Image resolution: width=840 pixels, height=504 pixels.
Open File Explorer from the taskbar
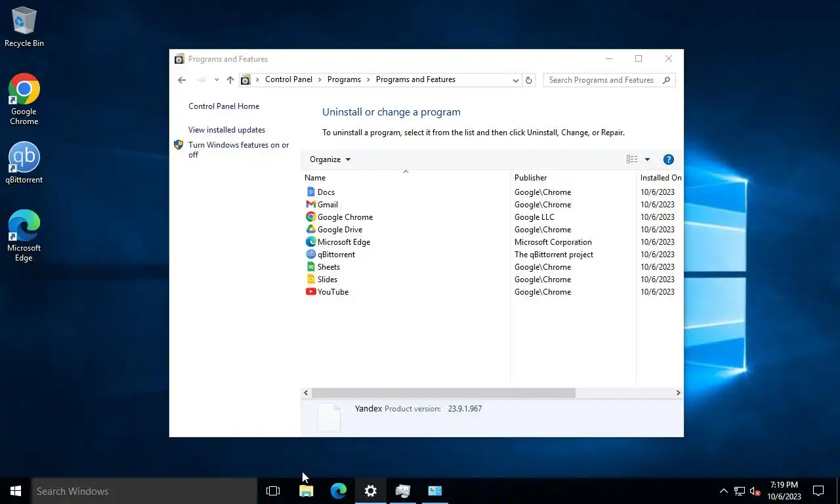[306, 491]
